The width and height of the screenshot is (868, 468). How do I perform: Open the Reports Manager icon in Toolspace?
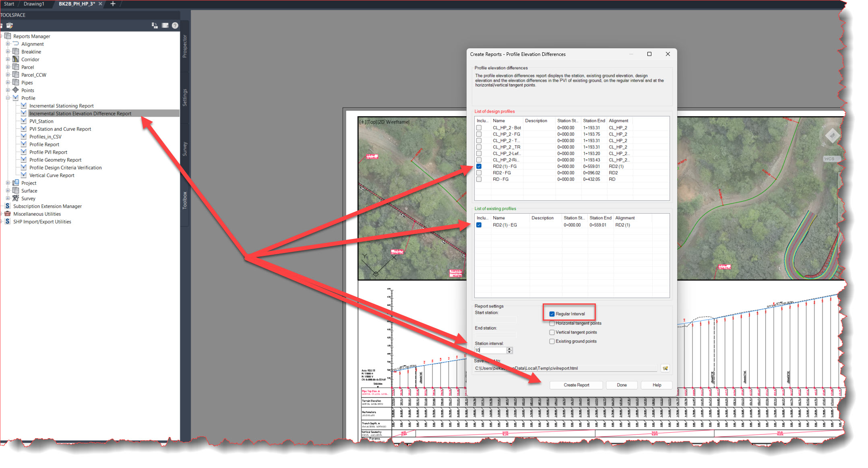[x=8, y=36]
